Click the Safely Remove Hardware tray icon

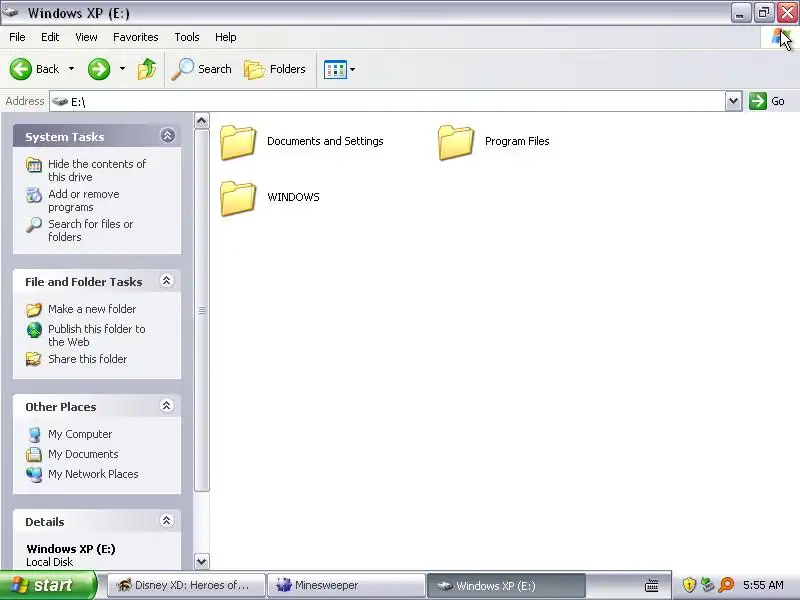[707, 585]
